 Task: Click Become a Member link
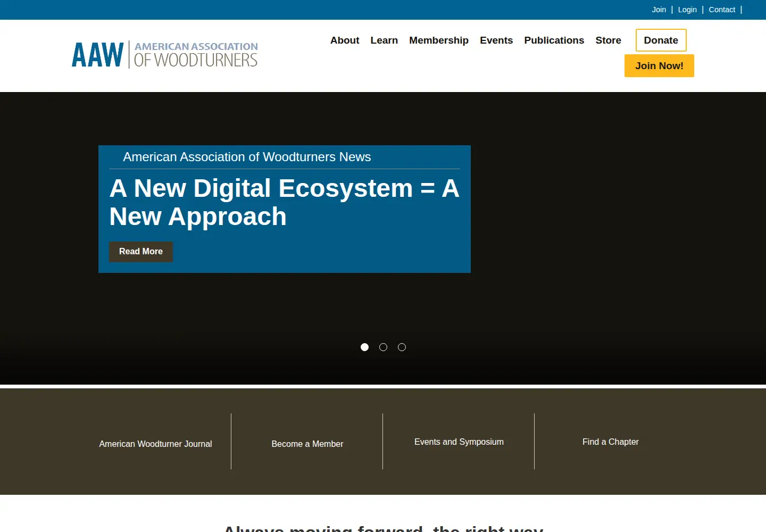(x=307, y=444)
